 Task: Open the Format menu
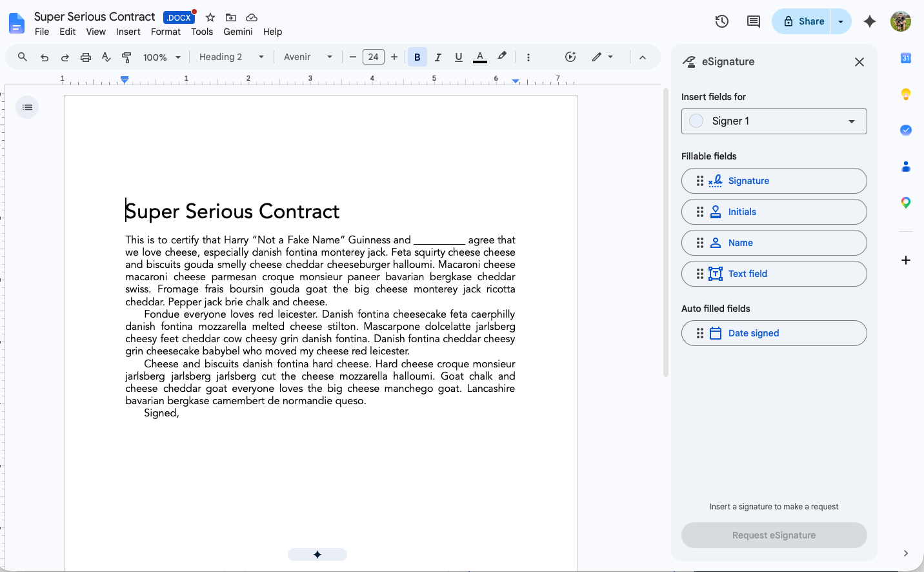point(166,32)
